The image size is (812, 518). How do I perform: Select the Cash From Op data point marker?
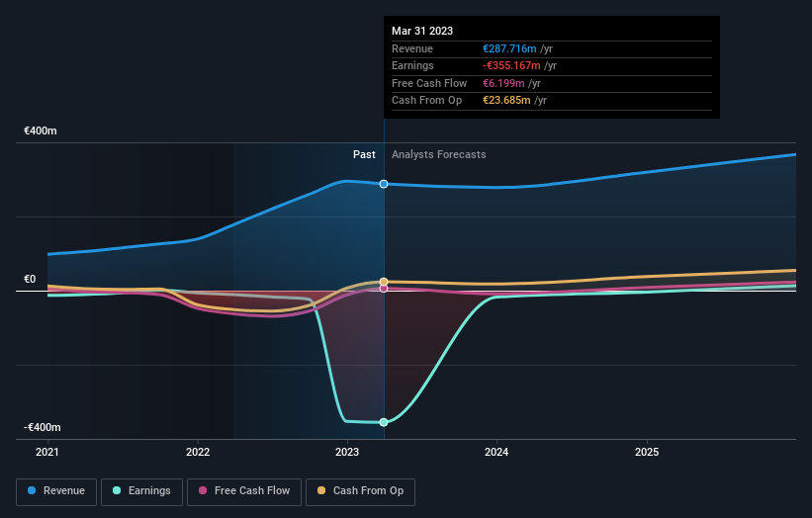[384, 282]
